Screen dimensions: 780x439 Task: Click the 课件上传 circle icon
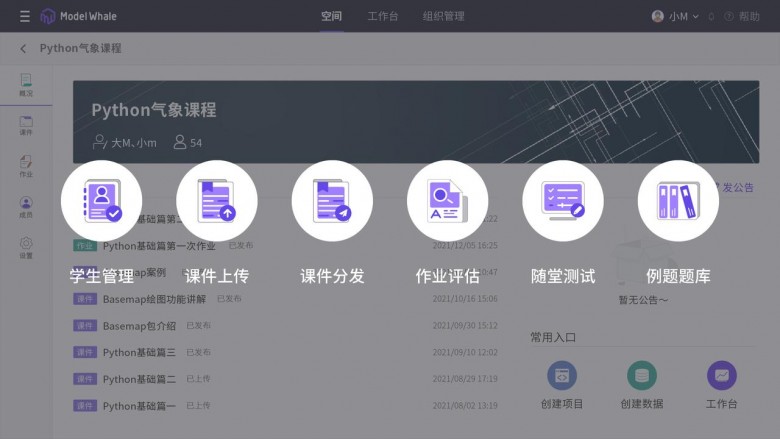(x=217, y=201)
